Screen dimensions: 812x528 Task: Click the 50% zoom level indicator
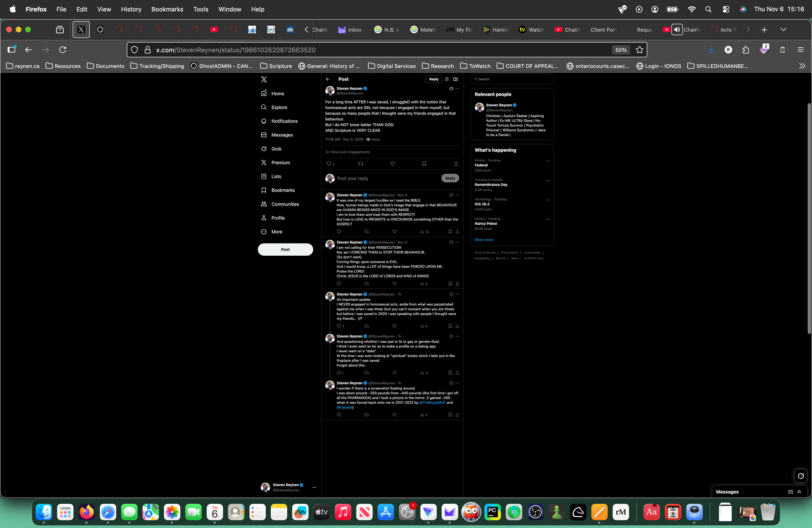point(620,50)
